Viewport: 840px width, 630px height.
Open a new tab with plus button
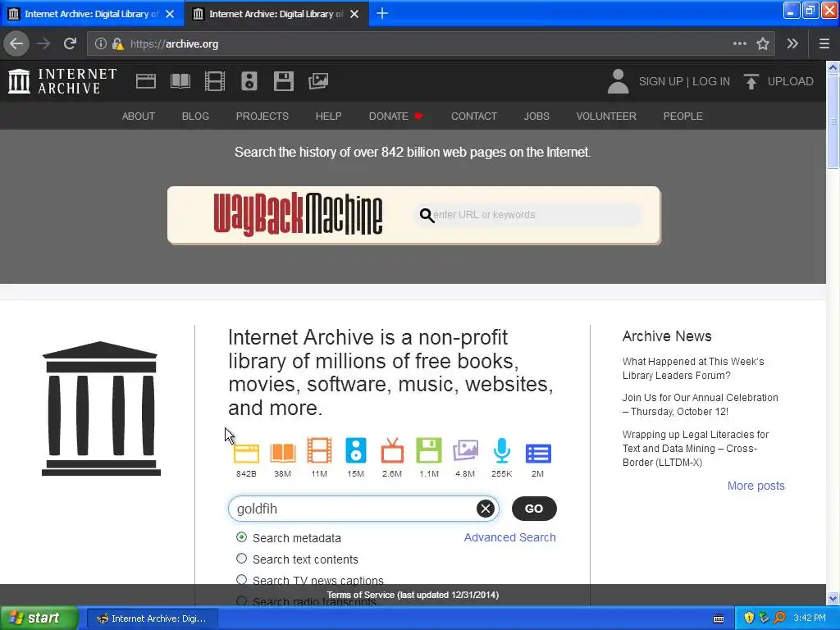382,13
